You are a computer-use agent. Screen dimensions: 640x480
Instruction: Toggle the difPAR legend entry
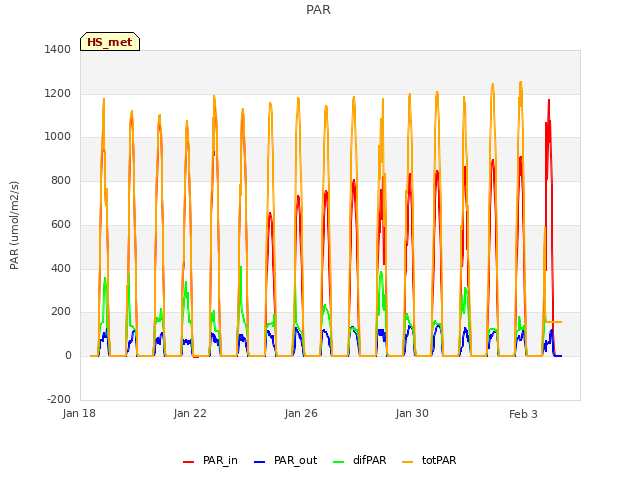[359, 460]
